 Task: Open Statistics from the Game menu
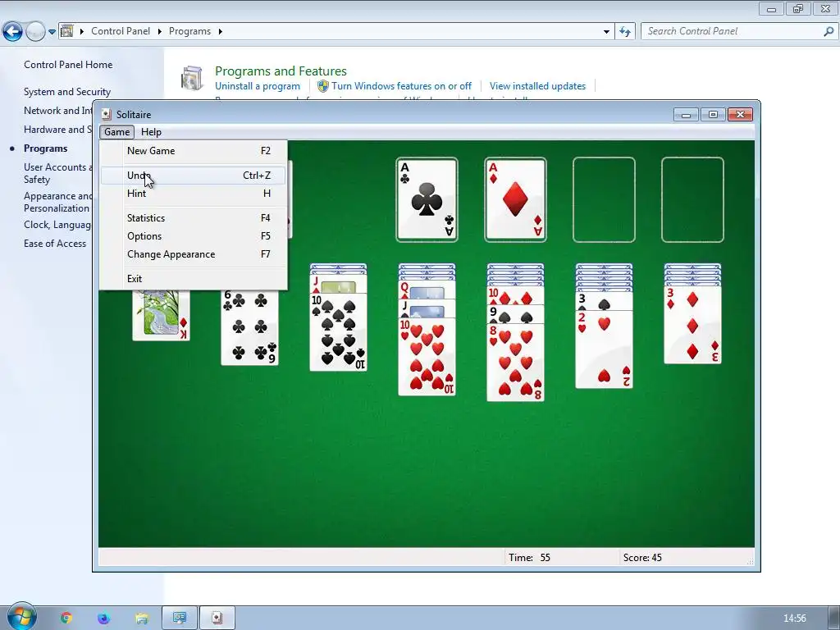pos(193,218)
